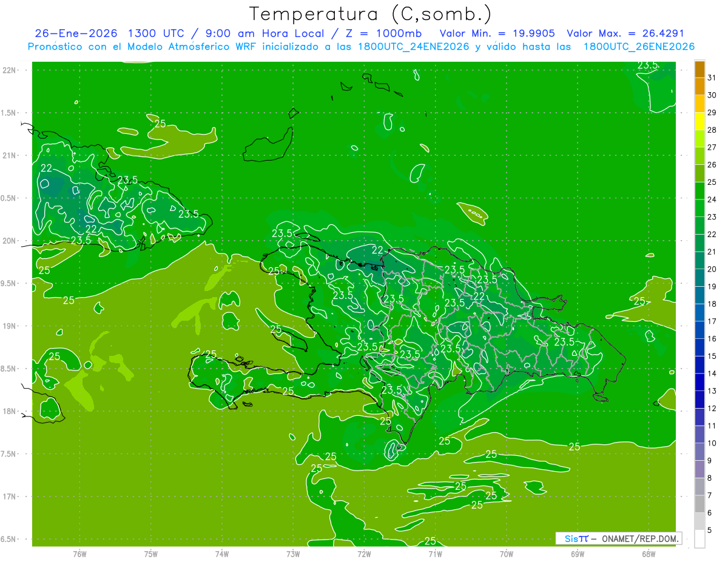
Task: Click the legend value '8'
Action: [710, 478]
